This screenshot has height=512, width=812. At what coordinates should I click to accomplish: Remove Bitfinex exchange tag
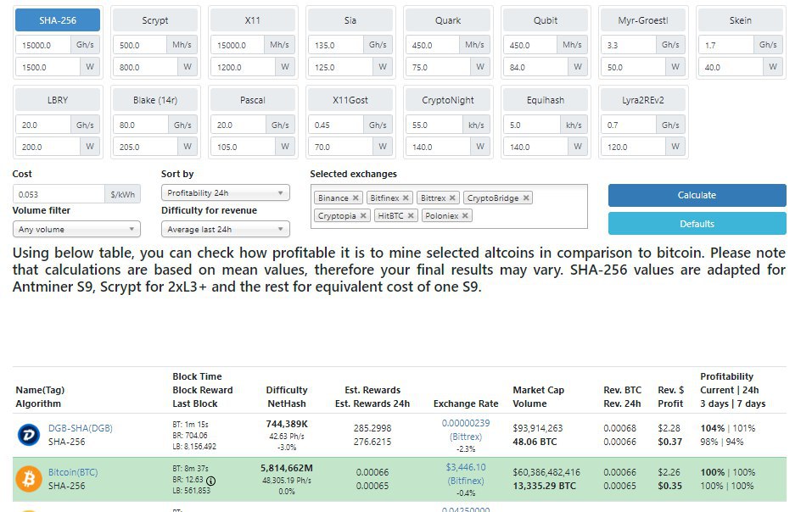(406, 198)
